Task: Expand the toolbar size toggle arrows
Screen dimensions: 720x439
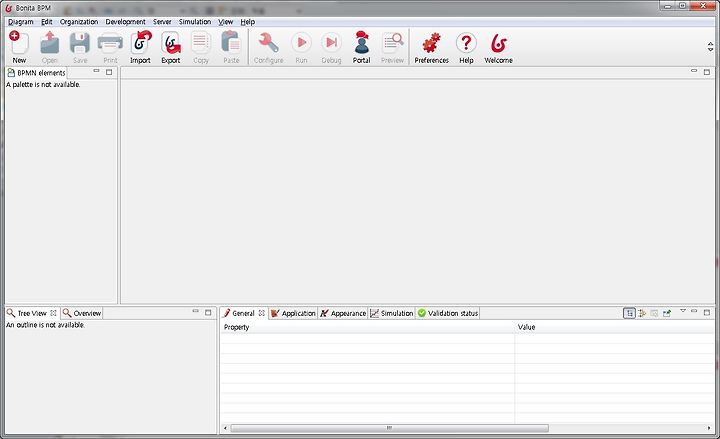Action: click(710, 46)
